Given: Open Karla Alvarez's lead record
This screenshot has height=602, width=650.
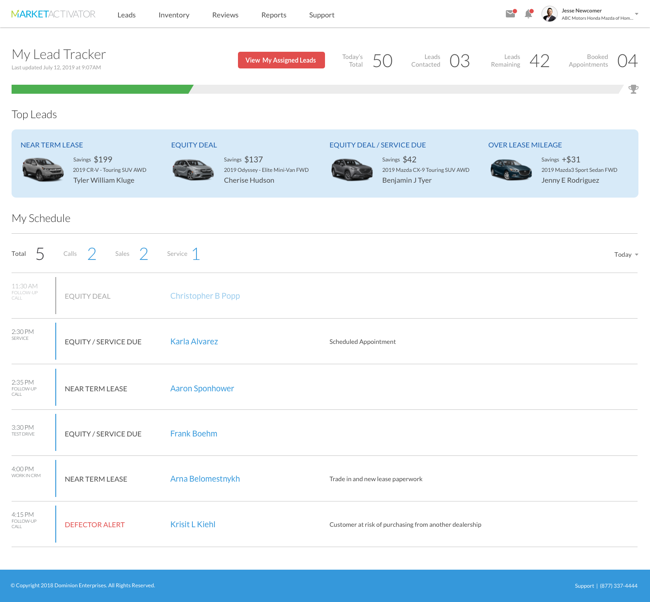Looking at the screenshot, I should tap(194, 342).
